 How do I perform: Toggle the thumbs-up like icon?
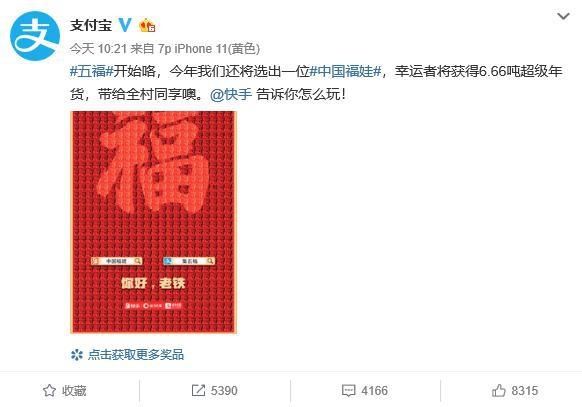tap(498, 390)
